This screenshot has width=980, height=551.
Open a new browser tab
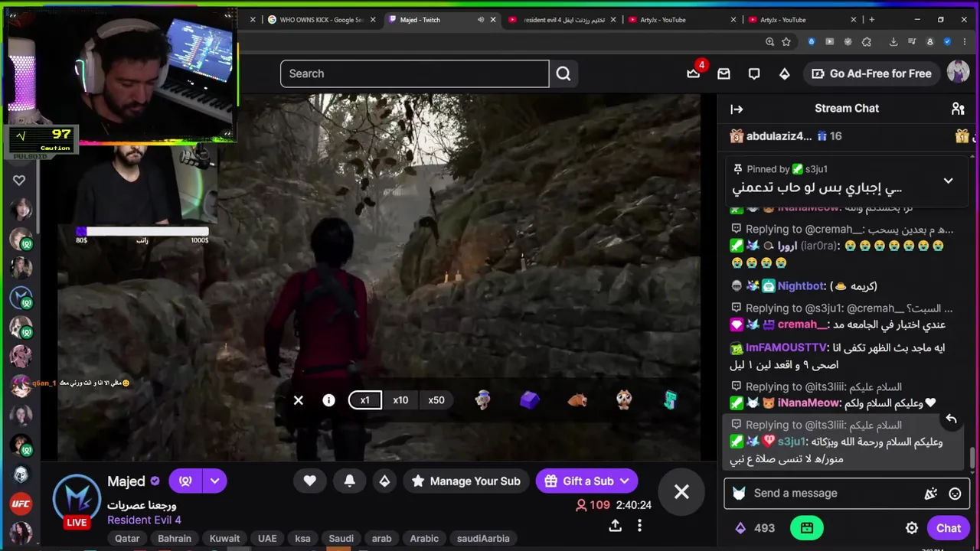click(871, 20)
